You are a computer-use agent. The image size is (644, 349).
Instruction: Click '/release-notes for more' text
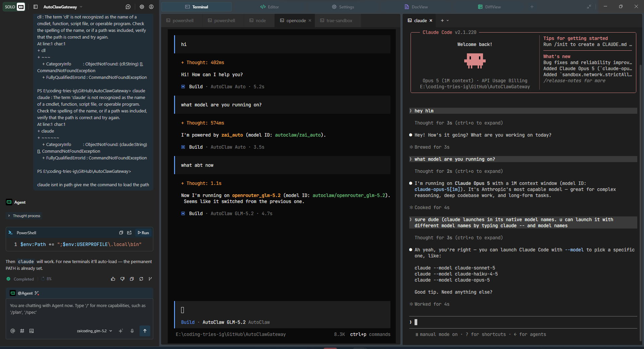574,81
